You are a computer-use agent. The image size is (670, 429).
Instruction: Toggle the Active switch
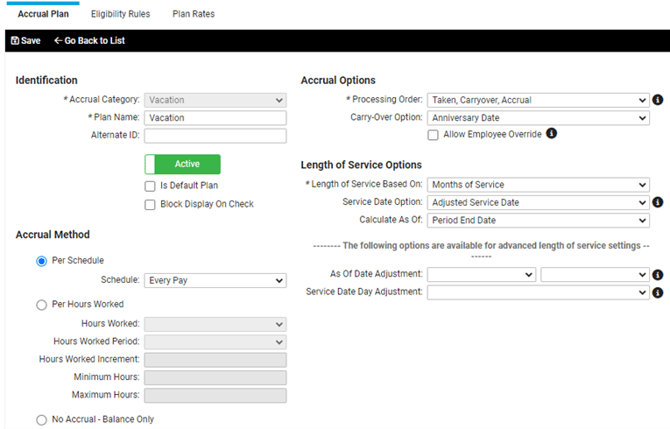182,164
